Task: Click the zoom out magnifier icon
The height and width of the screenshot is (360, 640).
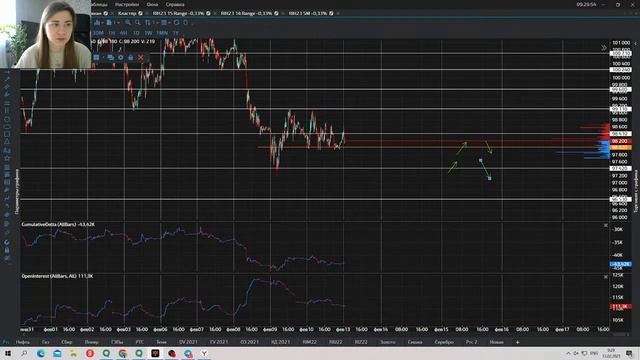Action: 138,22
